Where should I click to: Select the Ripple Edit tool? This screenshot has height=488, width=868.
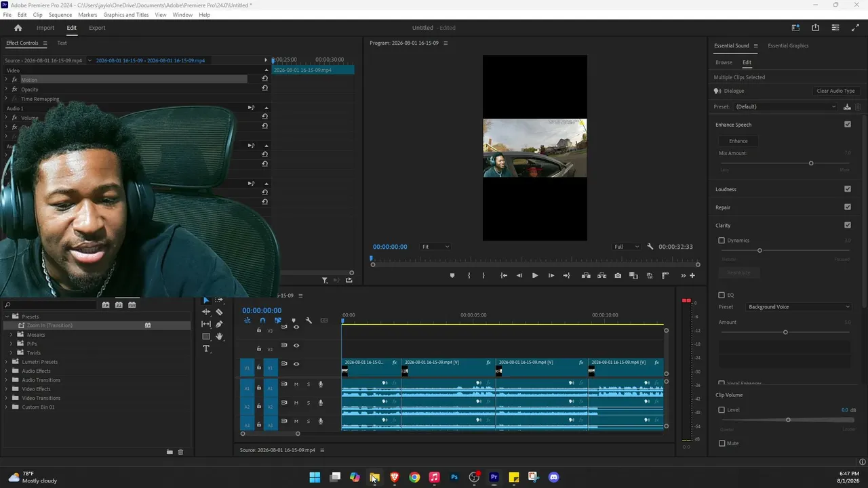(206, 312)
